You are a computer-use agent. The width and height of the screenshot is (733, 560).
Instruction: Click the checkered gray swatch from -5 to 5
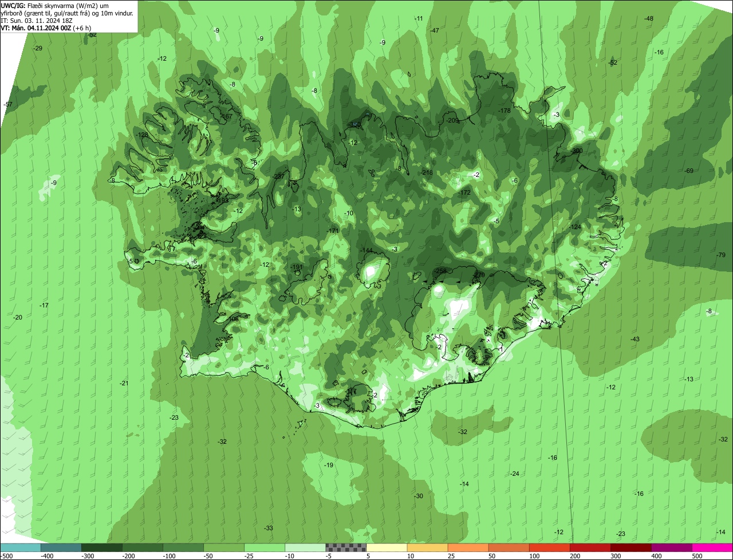tap(346, 547)
